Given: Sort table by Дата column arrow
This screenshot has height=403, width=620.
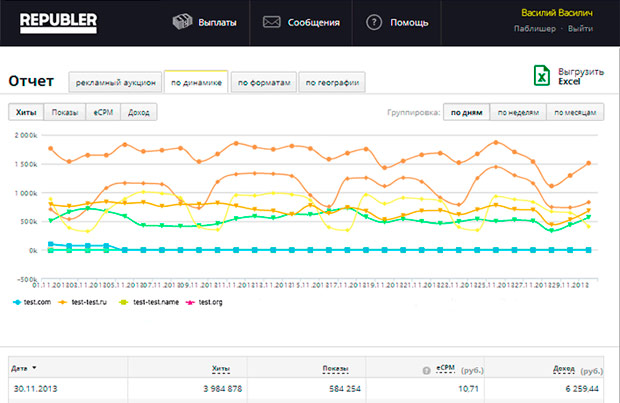Looking at the screenshot, I should coord(48,368).
